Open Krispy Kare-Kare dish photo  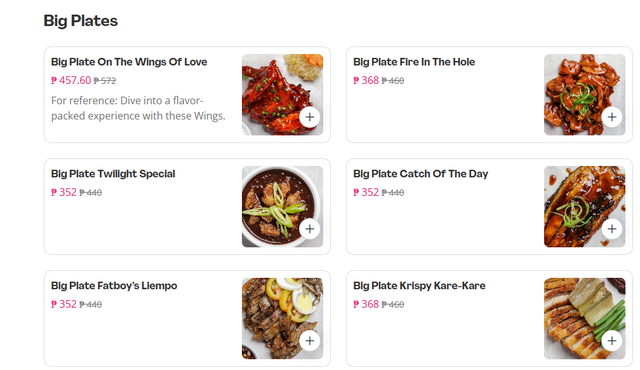coord(584,318)
